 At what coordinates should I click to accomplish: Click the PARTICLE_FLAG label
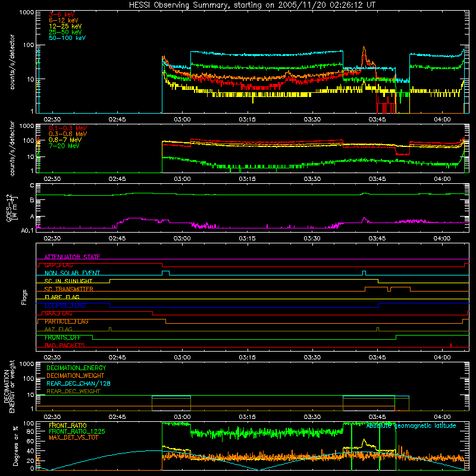click(x=67, y=321)
